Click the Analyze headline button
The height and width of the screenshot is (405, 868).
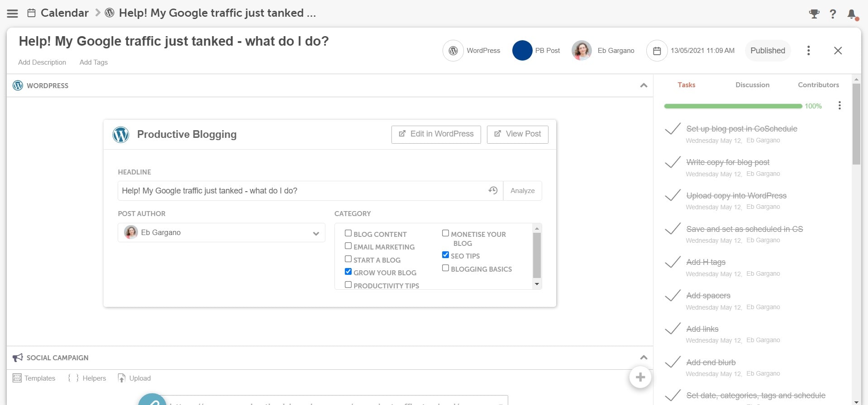point(522,191)
